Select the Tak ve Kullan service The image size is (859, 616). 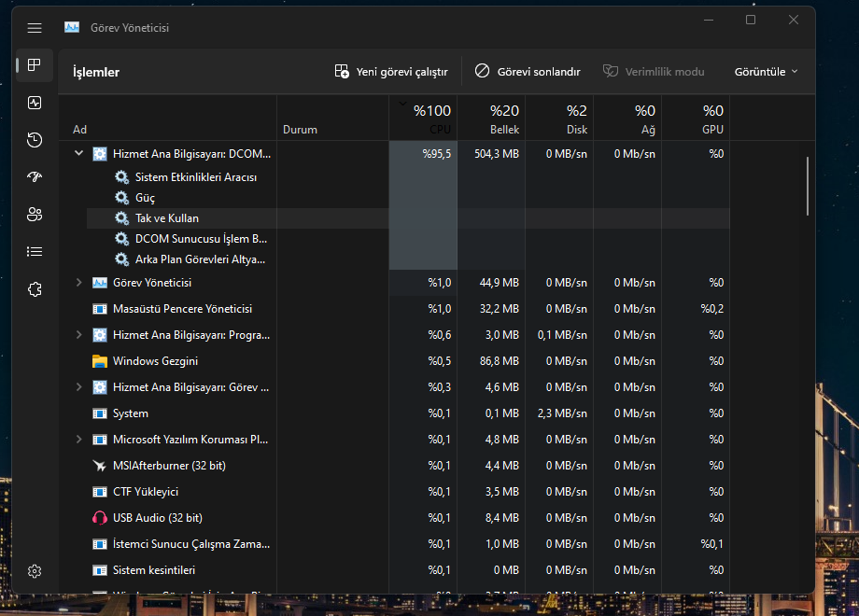pos(167,218)
